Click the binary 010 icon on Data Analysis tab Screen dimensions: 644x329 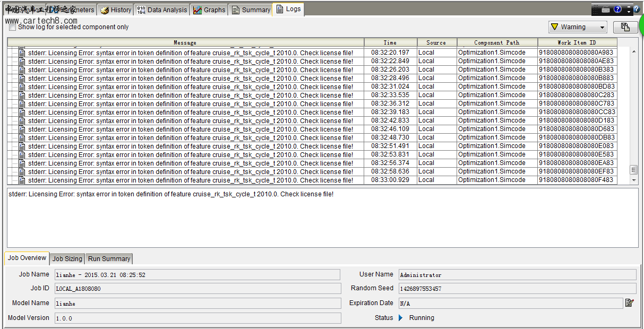point(141,9)
